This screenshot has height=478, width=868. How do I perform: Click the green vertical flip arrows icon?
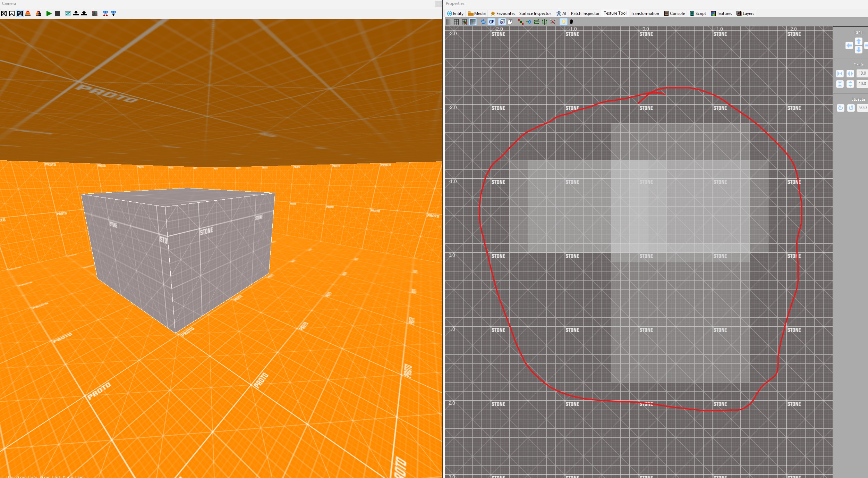click(544, 22)
